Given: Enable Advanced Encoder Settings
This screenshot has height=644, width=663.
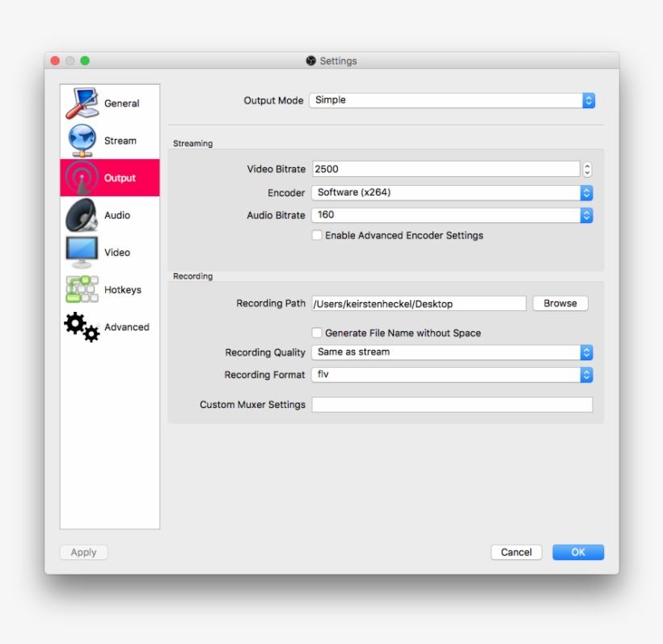Looking at the screenshot, I should (317, 236).
